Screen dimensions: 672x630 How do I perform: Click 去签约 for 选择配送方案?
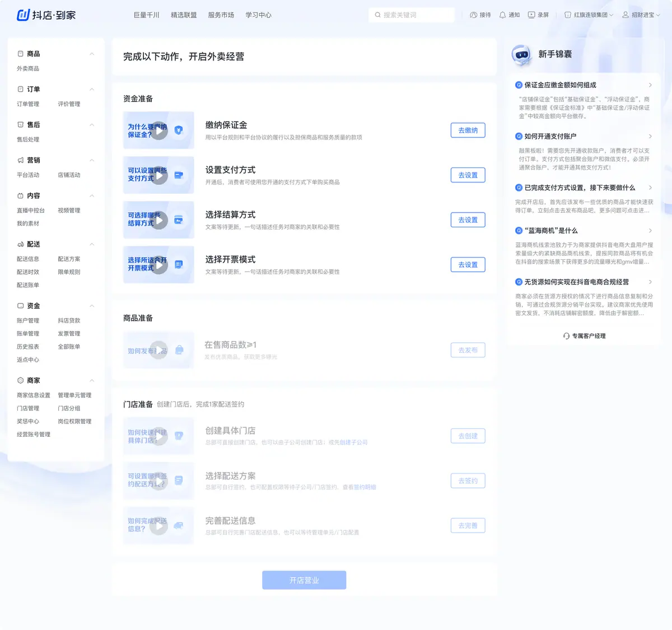(468, 481)
